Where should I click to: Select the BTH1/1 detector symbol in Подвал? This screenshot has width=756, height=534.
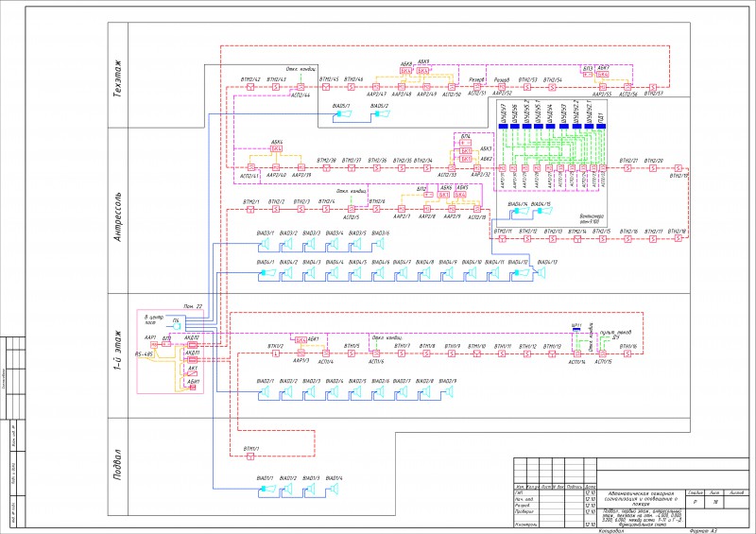250,456
